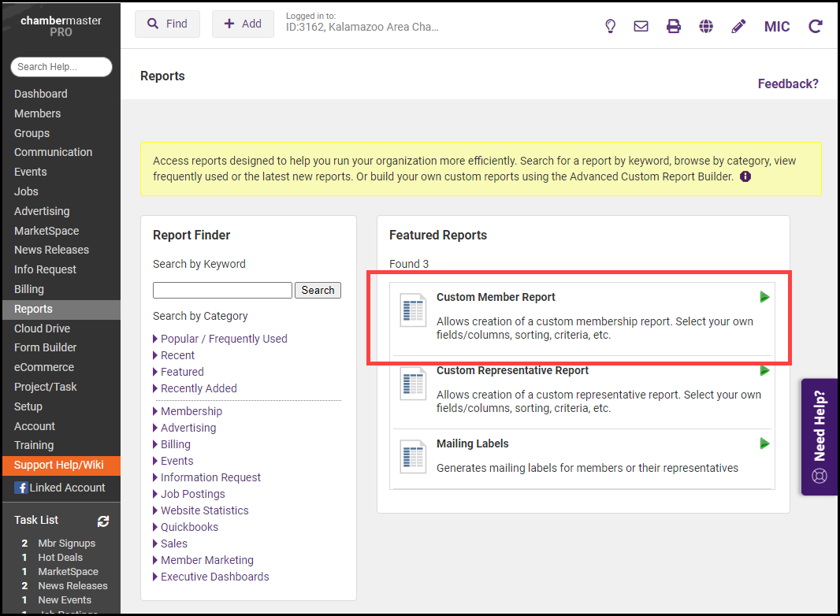Select Billing from the sidebar menu
This screenshot has height=616, width=840.
pyautogui.click(x=29, y=289)
